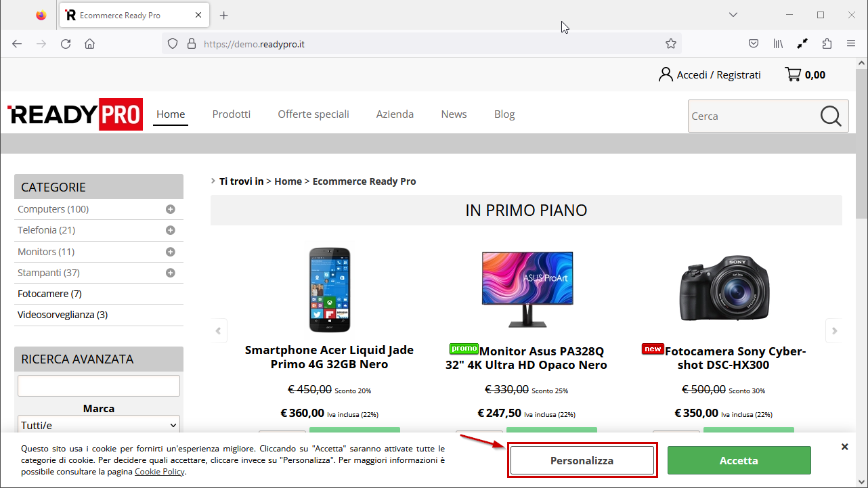This screenshot has height=488, width=868.
Task: Click the Cerca search field
Action: (x=752, y=116)
